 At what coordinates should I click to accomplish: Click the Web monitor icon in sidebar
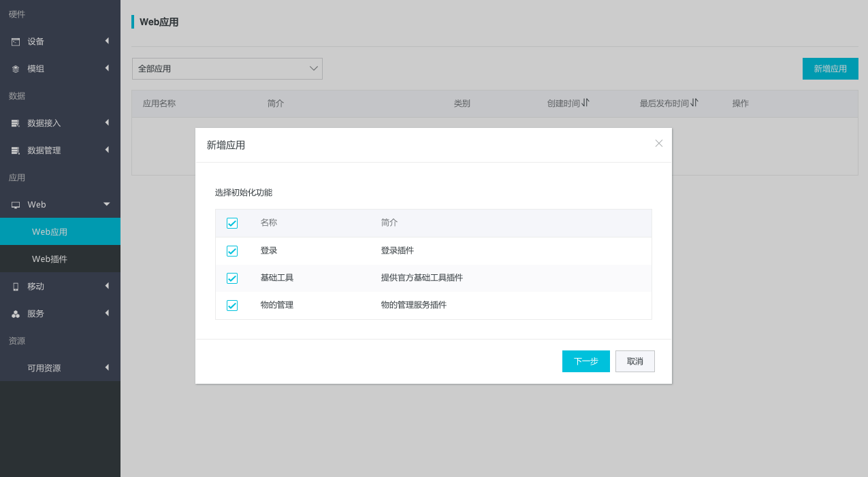pyautogui.click(x=16, y=205)
